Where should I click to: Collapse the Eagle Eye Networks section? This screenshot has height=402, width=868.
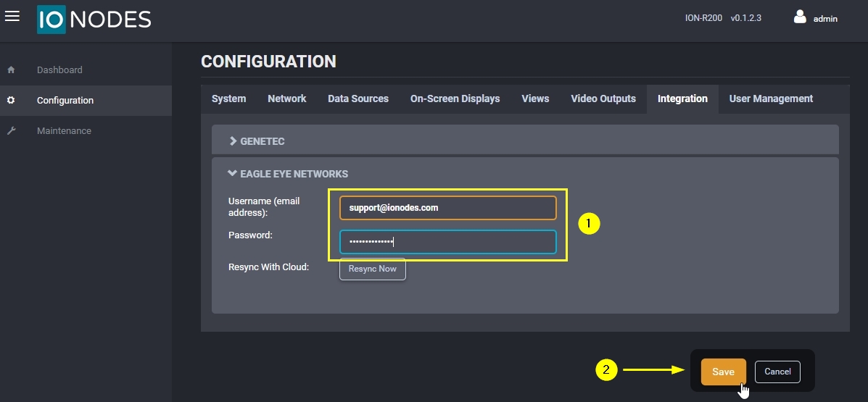coord(288,174)
